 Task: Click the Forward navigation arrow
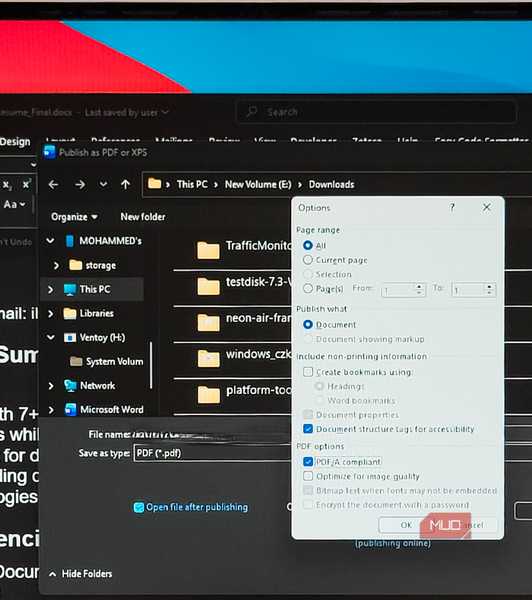tap(80, 185)
